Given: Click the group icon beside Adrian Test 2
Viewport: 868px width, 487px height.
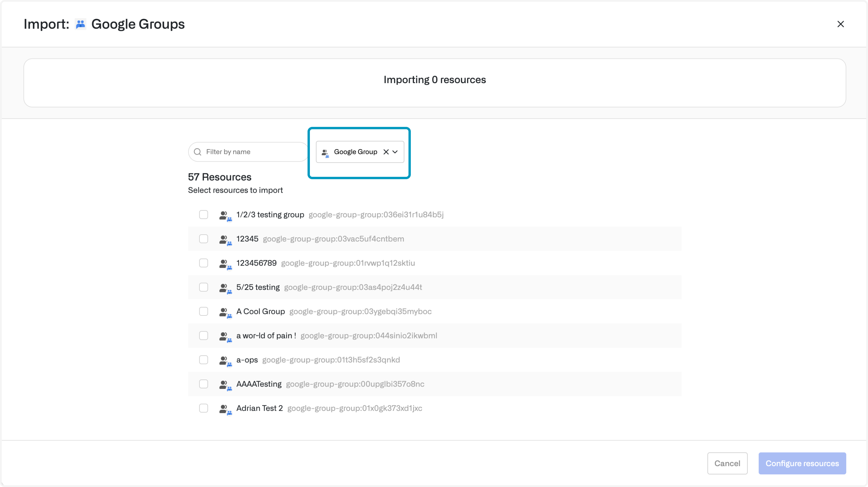Looking at the screenshot, I should pos(225,409).
